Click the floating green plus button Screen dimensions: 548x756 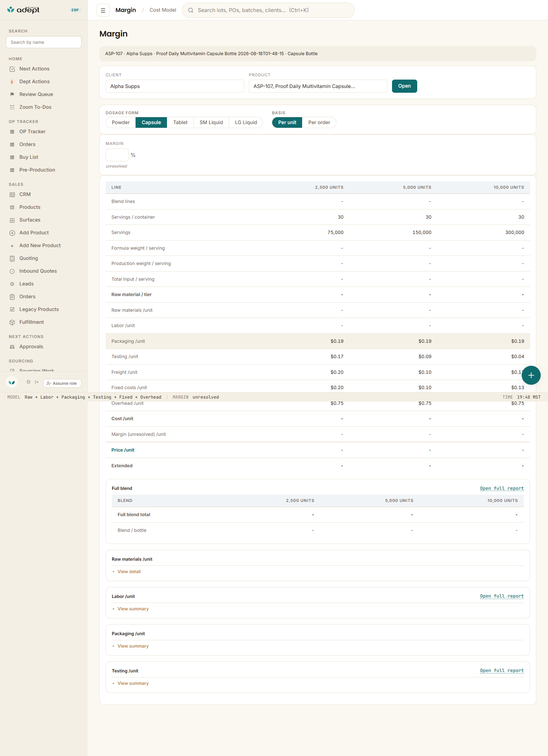531,375
